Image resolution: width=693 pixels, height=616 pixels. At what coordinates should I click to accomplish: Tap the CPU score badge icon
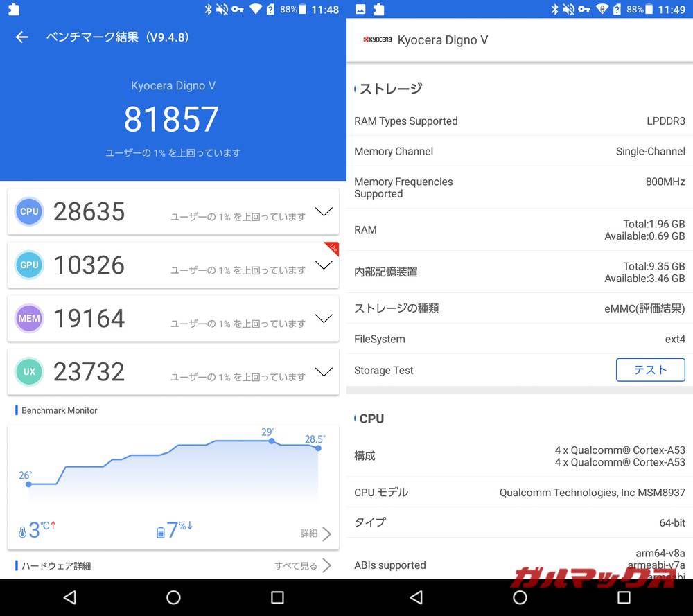pyautogui.click(x=29, y=211)
